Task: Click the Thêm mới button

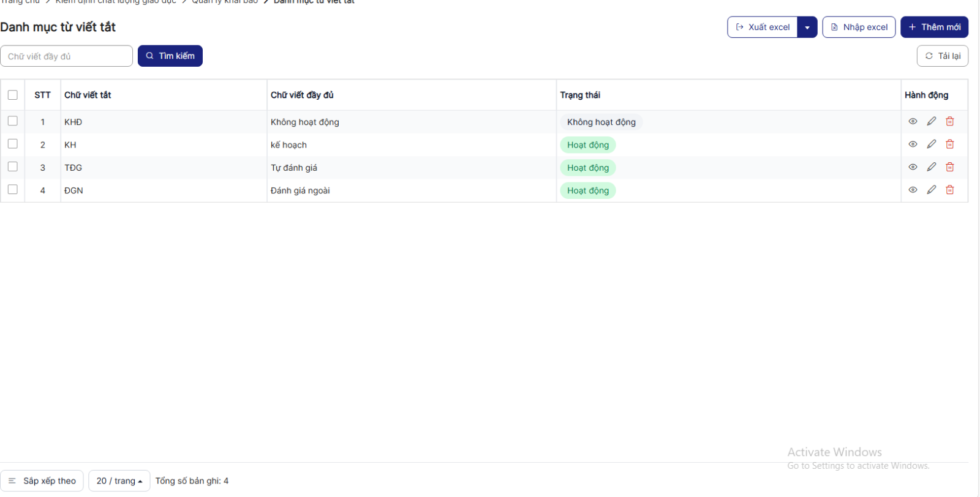Action: (x=934, y=28)
